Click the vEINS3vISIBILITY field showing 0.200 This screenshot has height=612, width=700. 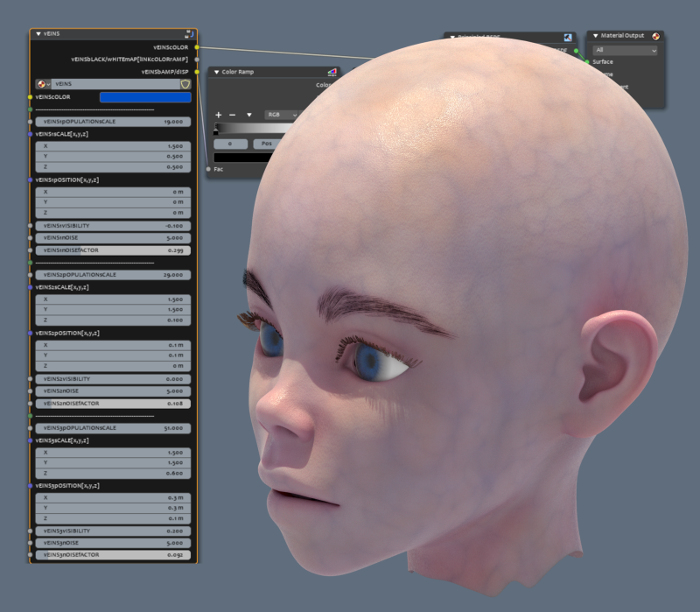point(113,531)
